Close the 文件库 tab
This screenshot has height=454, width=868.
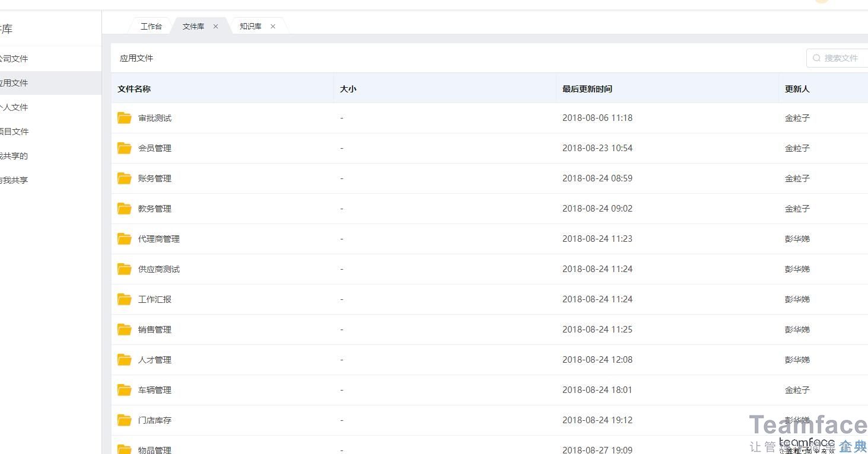coord(215,27)
